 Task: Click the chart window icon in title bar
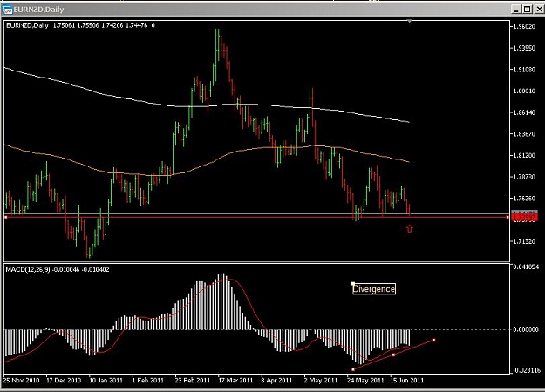pyautogui.click(x=7, y=10)
